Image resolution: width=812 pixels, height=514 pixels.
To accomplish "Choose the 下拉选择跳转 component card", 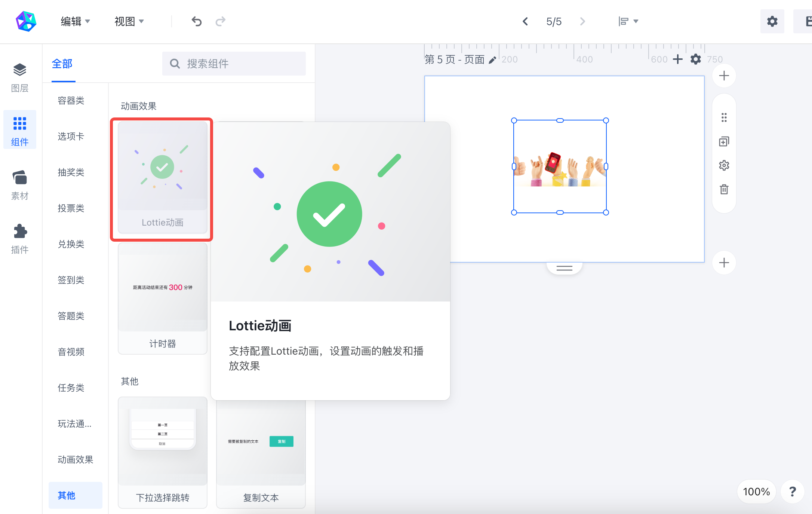I will [163, 452].
